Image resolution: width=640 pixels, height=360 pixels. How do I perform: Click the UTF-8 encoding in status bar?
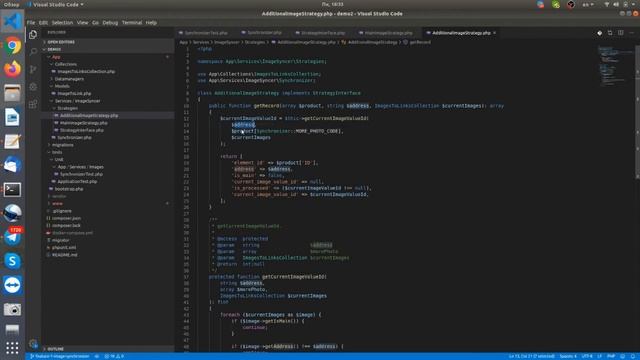[587, 356]
